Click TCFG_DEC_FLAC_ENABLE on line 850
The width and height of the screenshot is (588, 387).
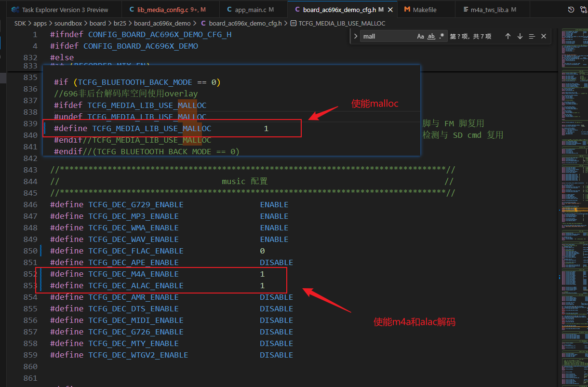tap(136, 251)
